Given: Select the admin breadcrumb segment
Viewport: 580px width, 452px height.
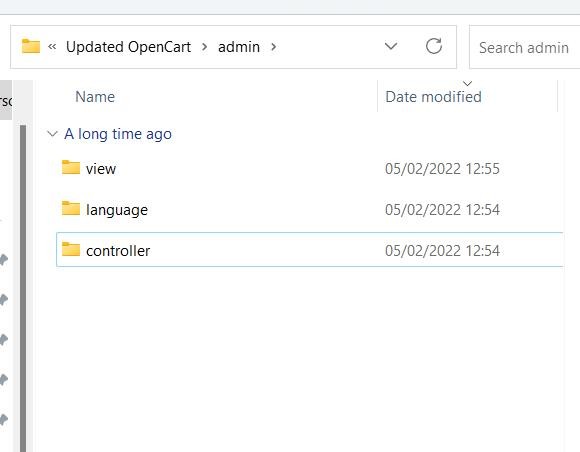Looking at the screenshot, I should point(239,47).
